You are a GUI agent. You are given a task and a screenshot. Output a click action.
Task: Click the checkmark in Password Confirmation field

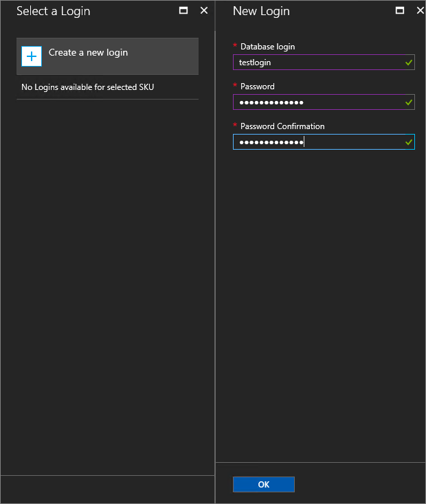tap(409, 142)
